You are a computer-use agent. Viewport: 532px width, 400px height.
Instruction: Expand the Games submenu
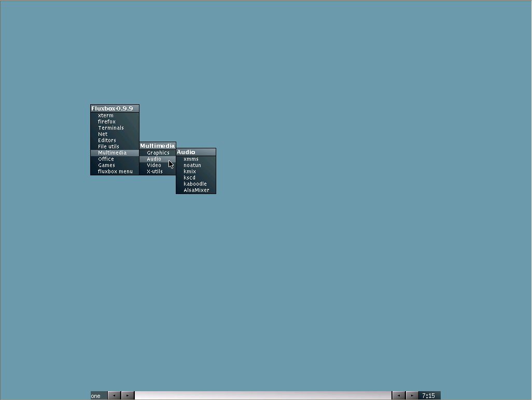pos(115,165)
